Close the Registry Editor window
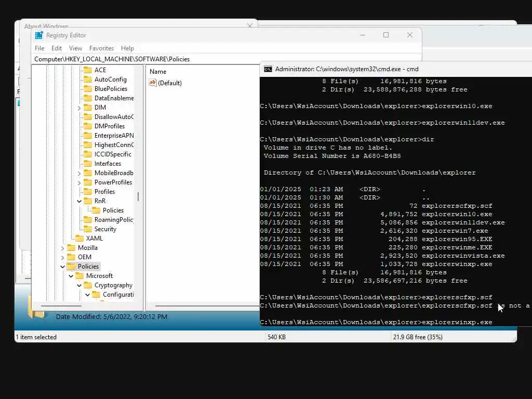This screenshot has height=399, width=532. (x=410, y=35)
